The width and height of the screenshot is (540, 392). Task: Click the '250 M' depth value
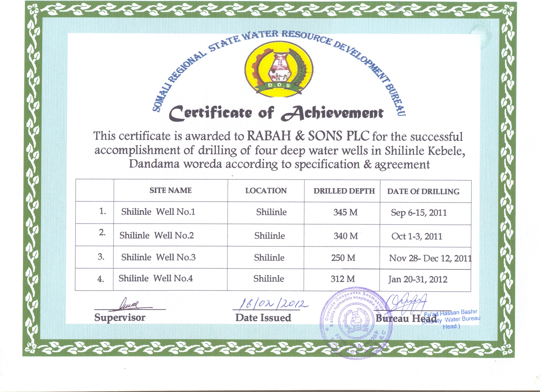(343, 258)
